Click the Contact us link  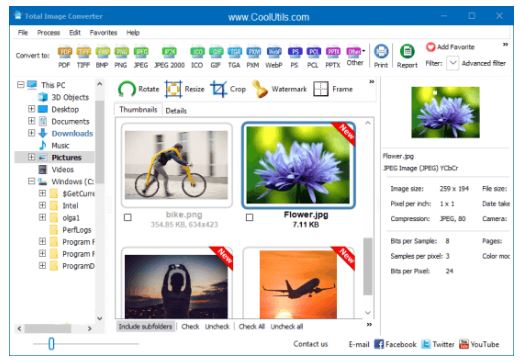[310, 344]
